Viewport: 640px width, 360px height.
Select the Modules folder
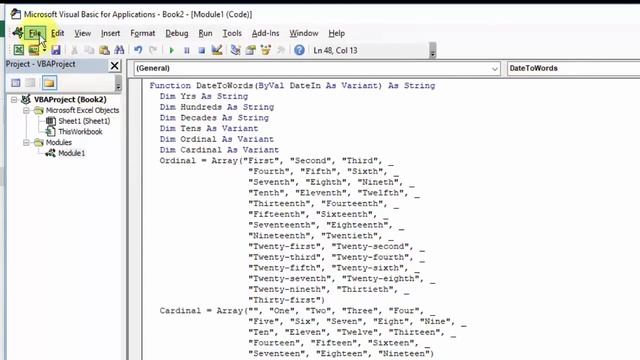coord(58,142)
